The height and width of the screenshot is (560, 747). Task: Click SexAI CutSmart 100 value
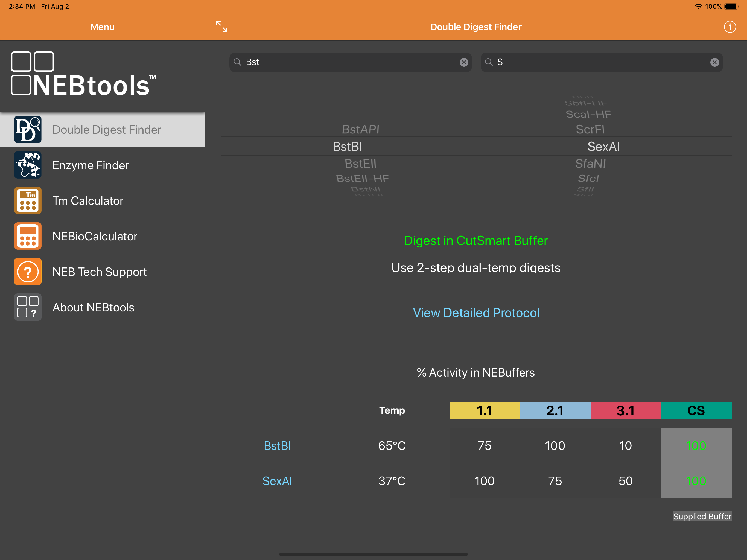(696, 481)
